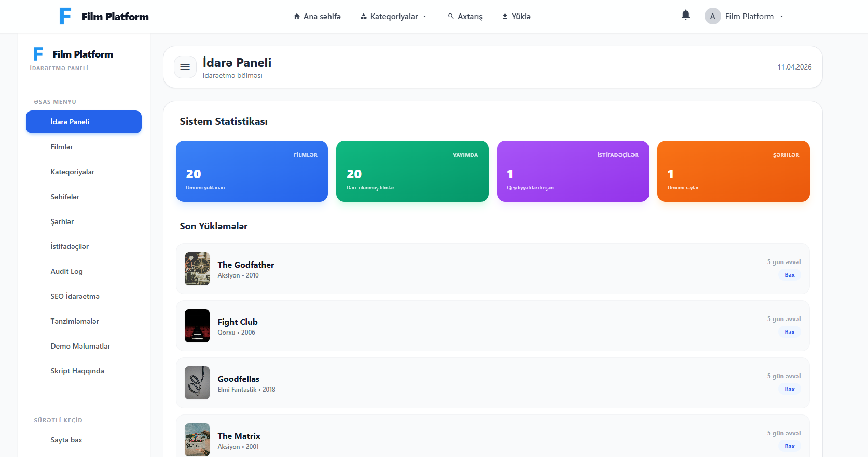
Task: Open the Sayta bax quick link
Action: point(66,440)
